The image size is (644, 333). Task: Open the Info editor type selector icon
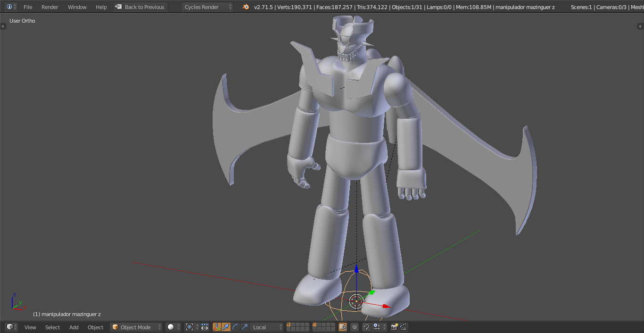coord(11,7)
